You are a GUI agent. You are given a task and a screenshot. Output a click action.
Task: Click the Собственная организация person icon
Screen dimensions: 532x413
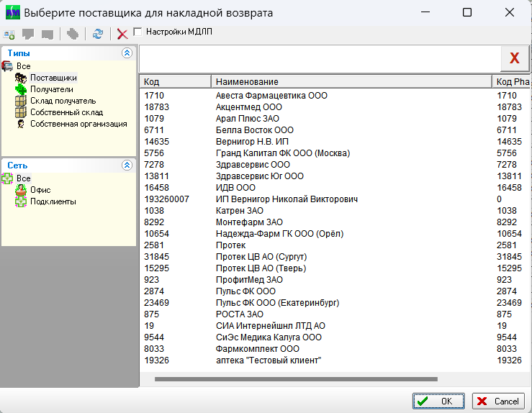[21, 124]
